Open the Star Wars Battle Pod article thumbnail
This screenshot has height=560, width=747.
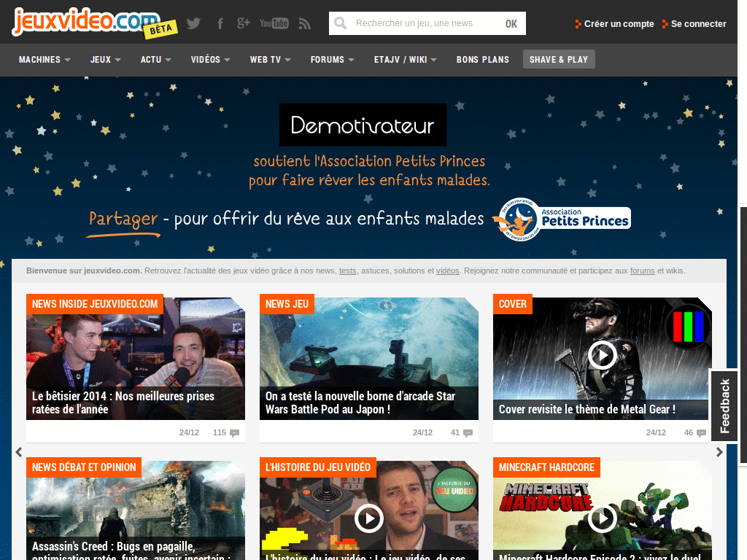pyautogui.click(x=369, y=359)
